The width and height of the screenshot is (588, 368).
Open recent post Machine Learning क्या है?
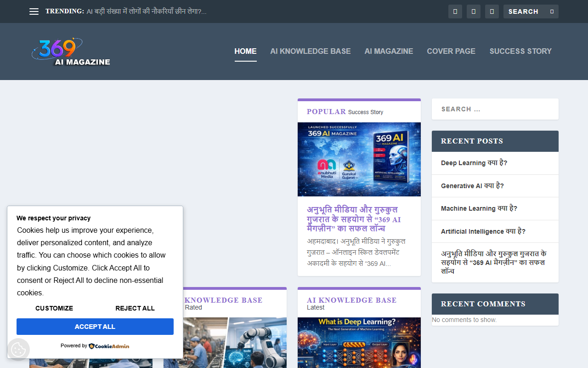(x=479, y=208)
